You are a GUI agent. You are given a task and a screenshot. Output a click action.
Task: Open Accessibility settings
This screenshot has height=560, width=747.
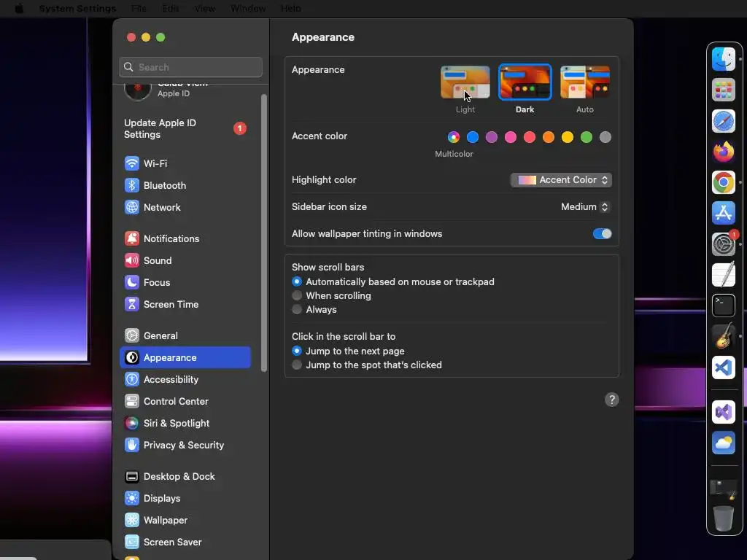click(185, 379)
